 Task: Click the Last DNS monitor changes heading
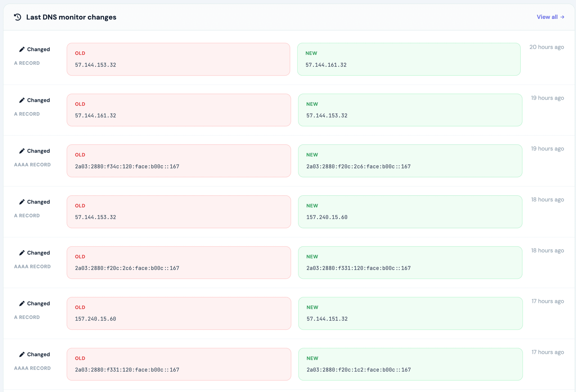click(71, 17)
